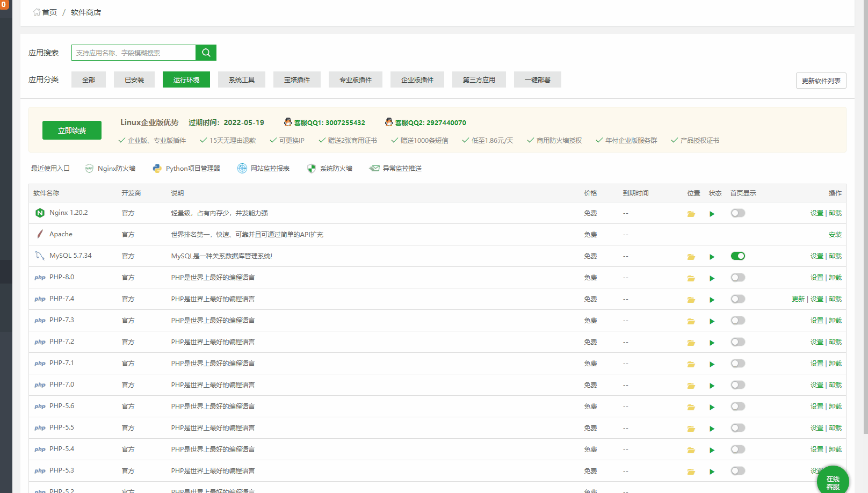Click 卸载 link for PHP-7.2
868x493 pixels.
[x=835, y=342]
